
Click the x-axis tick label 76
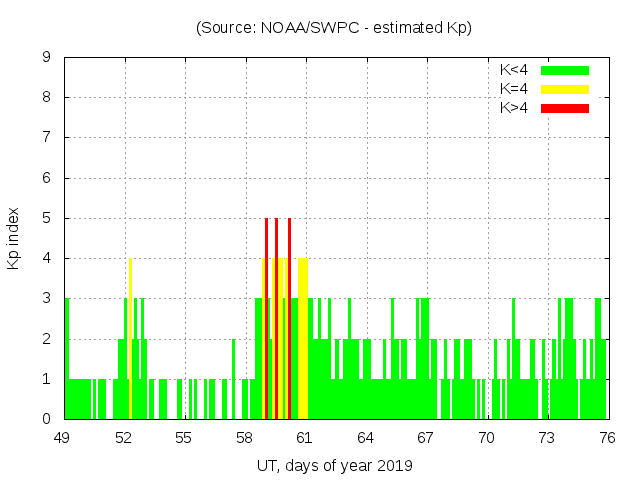coord(606,438)
